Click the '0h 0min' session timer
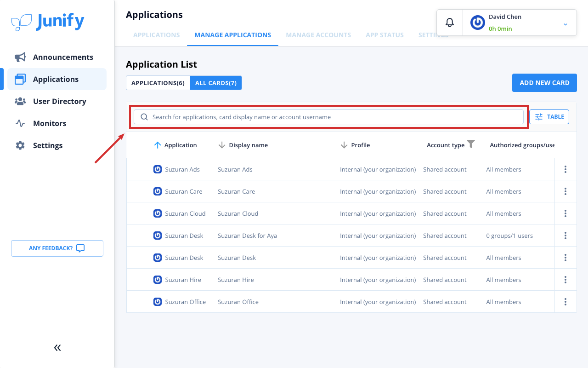 pyautogui.click(x=500, y=29)
